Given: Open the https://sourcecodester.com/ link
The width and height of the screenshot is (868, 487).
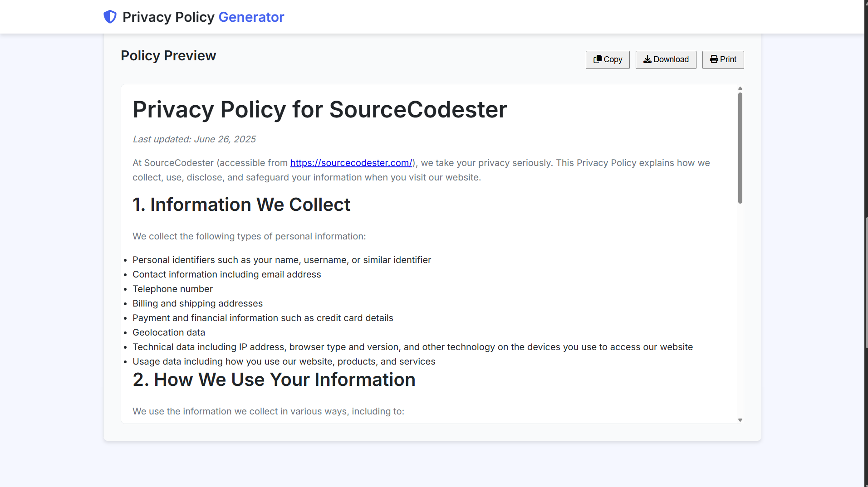Looking at the screenshot, I should 351,163.
